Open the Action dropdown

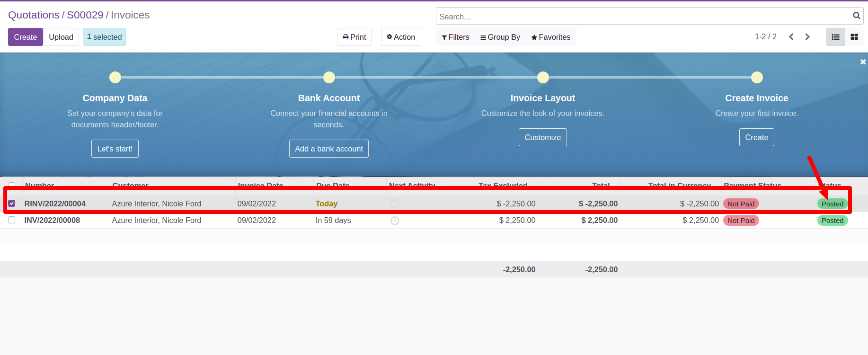[x=401, y=37]
